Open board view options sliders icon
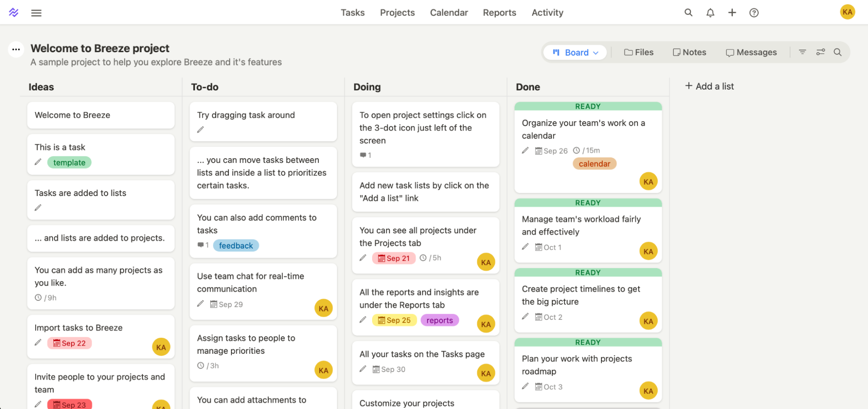Viewport: 868px width, 409px height. tap(820, 52)
